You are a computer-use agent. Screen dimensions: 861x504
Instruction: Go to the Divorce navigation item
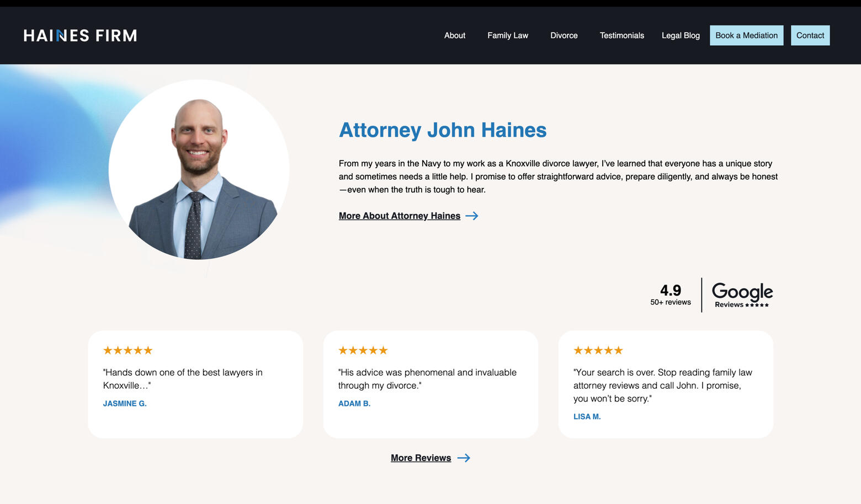click(564, 36)
